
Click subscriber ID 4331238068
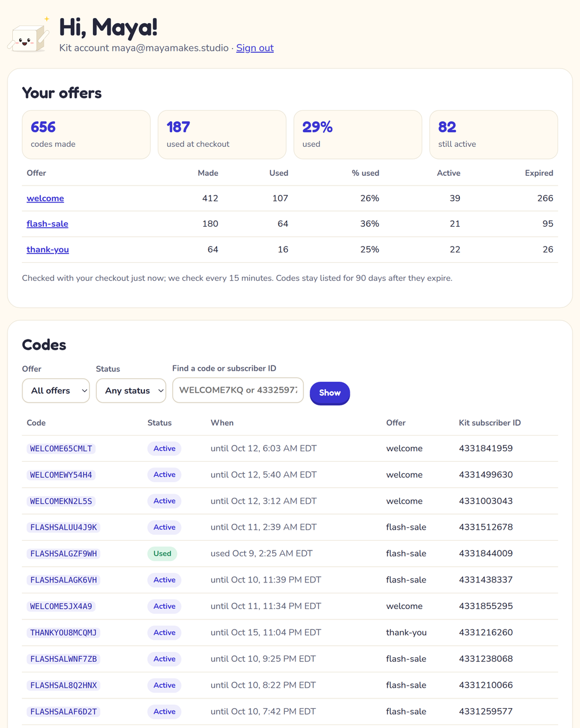coord(485,659)
